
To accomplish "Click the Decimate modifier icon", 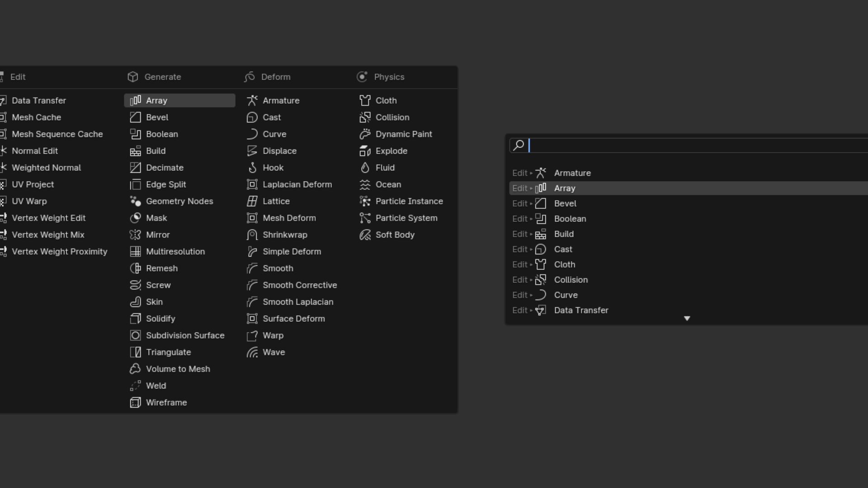I will [135, 168].
